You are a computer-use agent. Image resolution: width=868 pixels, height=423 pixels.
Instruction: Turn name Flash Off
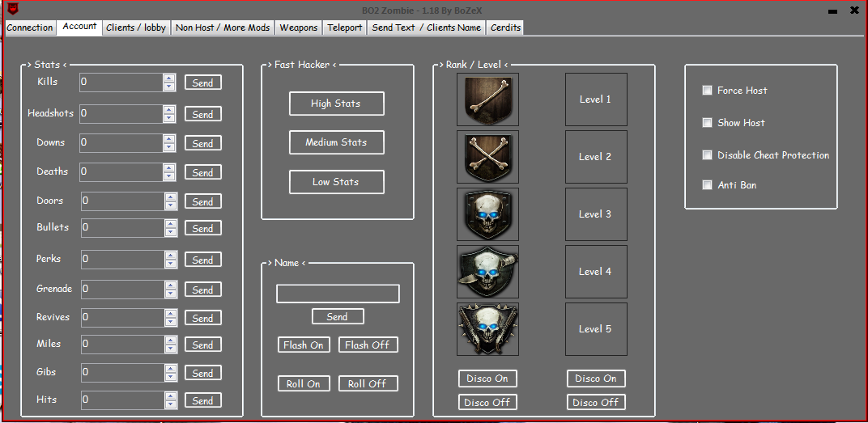(368, 345)
